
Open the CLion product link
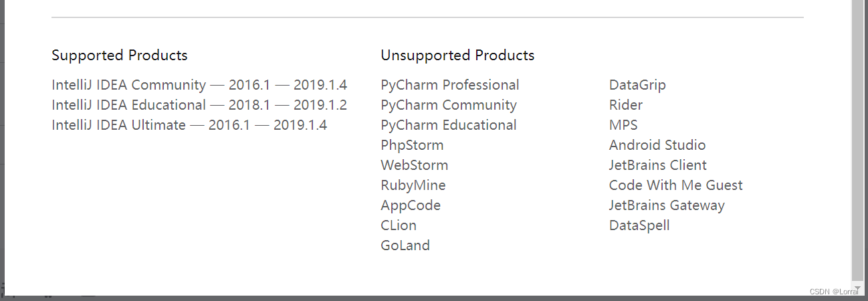399,225
